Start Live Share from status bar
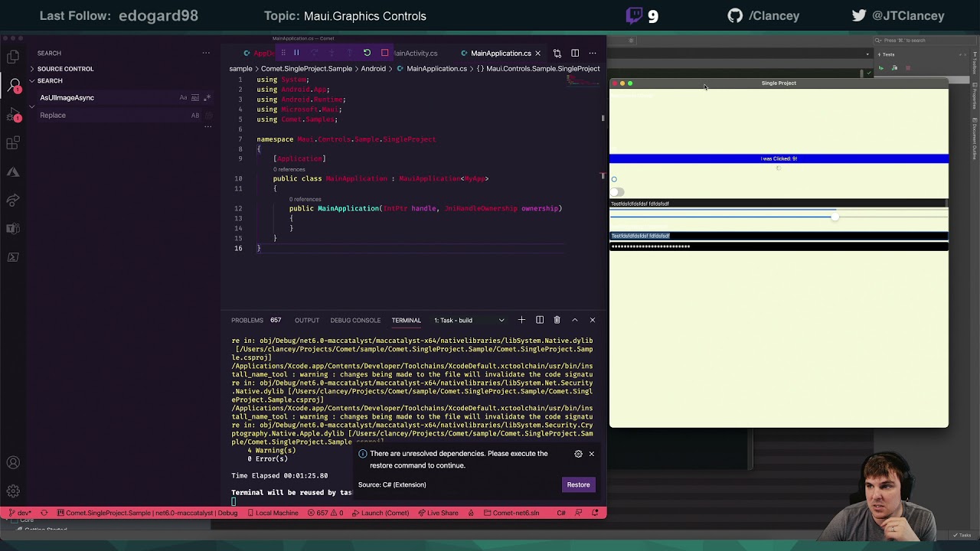The image size is (980, 551). pos(438,513)
